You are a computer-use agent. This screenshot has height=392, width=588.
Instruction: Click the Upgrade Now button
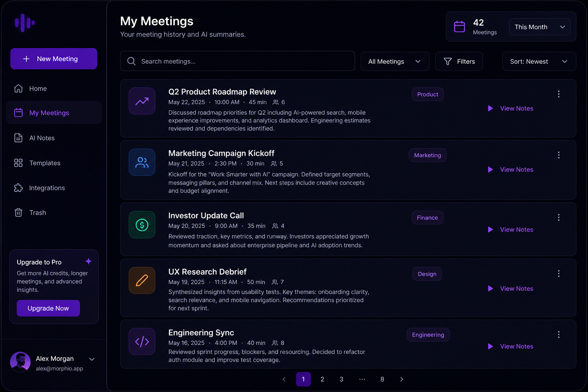[x=48, y=308]
